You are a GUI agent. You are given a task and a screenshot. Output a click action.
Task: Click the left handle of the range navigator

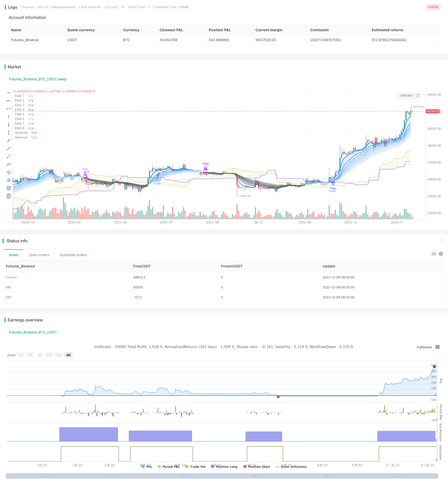tap(7, 476)
